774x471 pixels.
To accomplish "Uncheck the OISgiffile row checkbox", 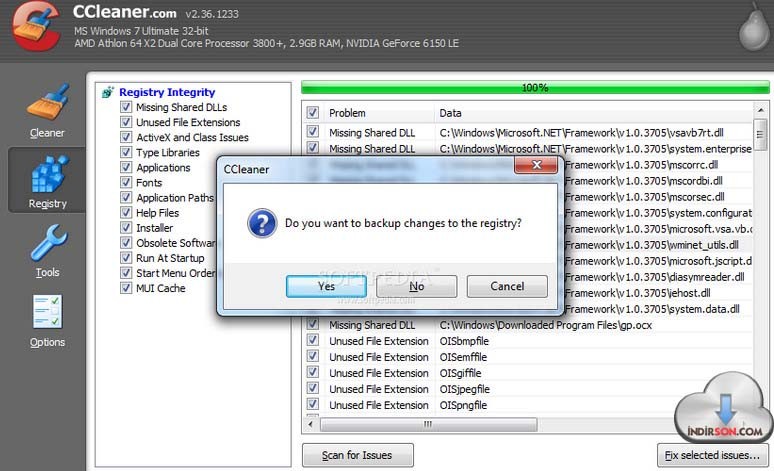I will (x=312, y=372).
